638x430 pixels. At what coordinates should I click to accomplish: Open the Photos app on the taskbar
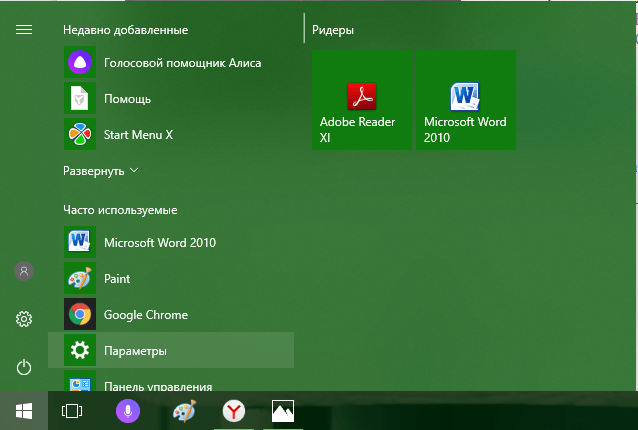[283, 411]
